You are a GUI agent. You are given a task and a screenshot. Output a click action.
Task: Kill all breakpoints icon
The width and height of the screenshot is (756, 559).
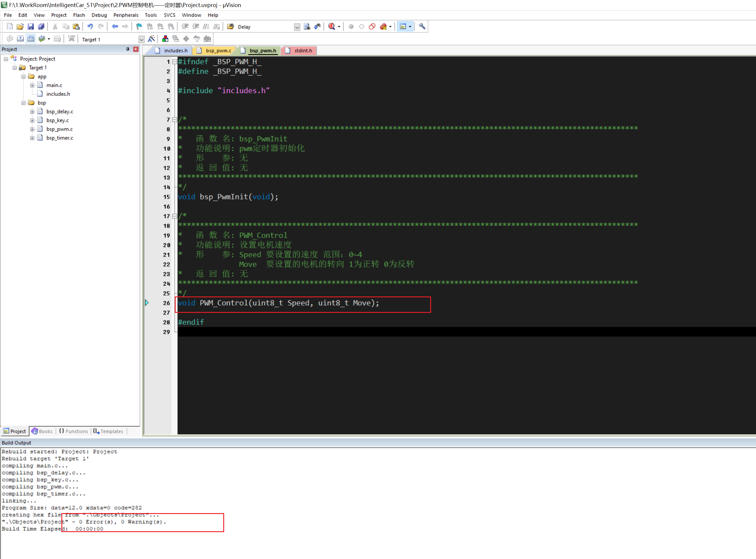pyautogui.click(x=383, y=27)
